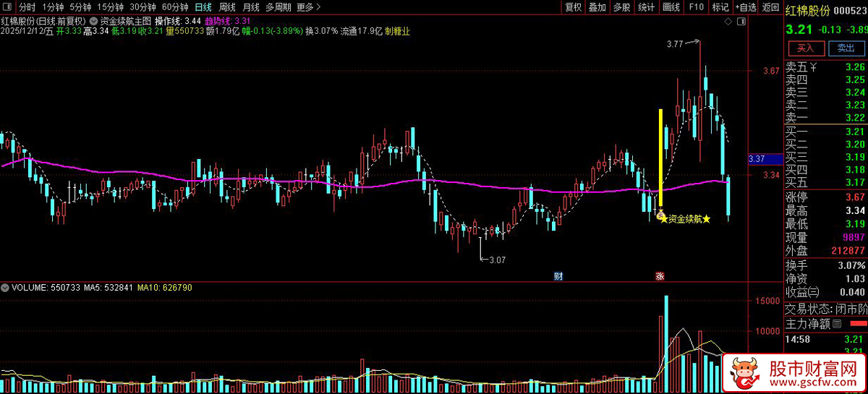Click the MA5: 532841 volume label
The image size is (868, 394).
109,288
